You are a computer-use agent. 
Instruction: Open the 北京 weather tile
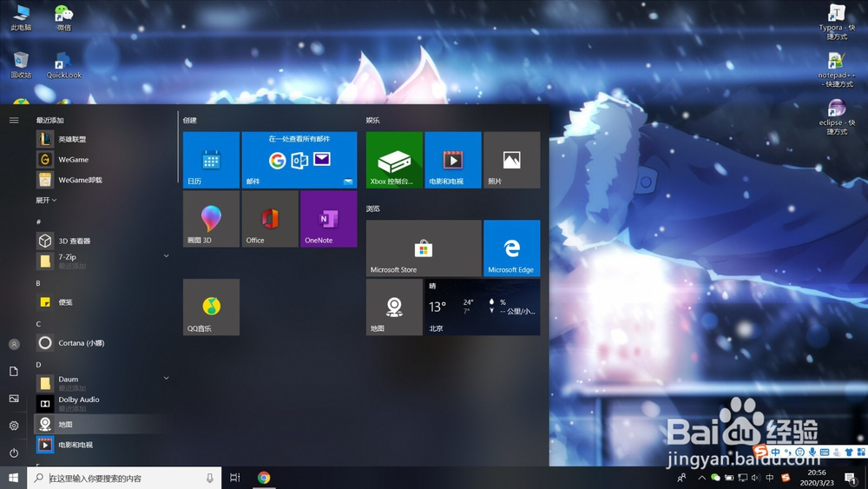(482, 307)
